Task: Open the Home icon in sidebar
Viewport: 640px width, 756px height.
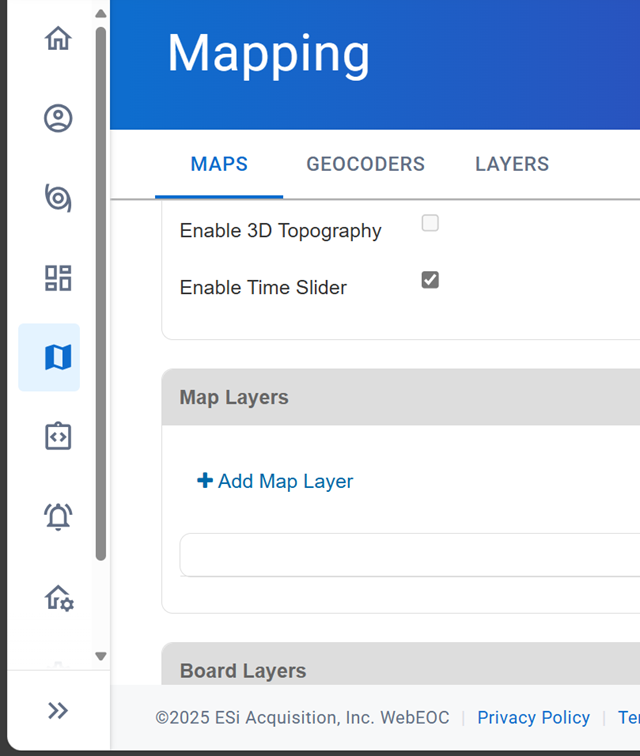Action: coord(58,39)
